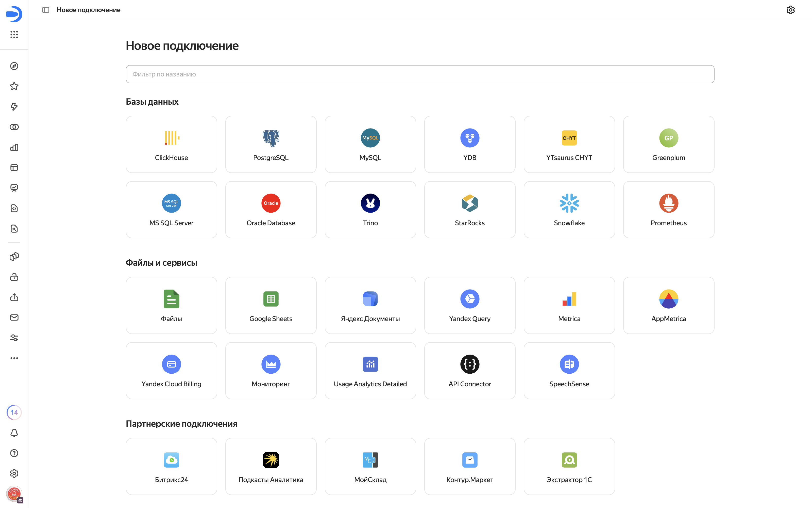Open the ClickHouse connection card
Viewport: 812px width, 508px height.
click(x=171, y=145)
